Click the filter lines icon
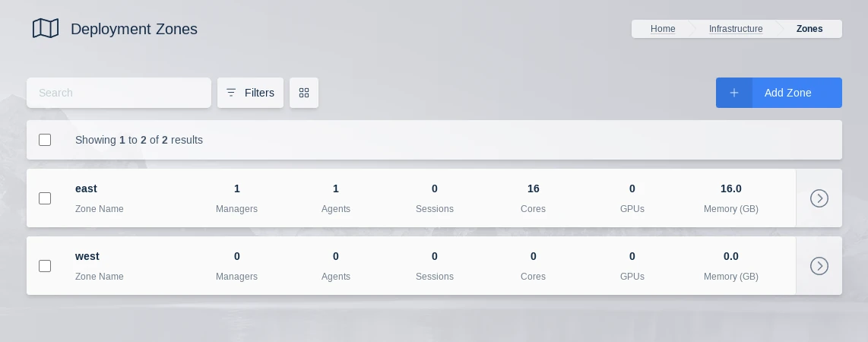868x342 pixels. (x=231, y=93)
